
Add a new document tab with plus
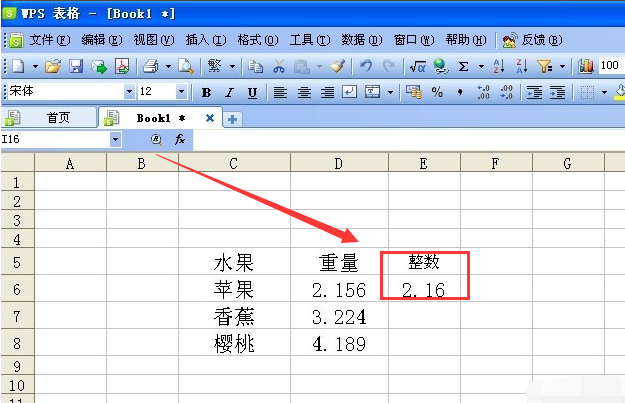click(x=232, y=119)
